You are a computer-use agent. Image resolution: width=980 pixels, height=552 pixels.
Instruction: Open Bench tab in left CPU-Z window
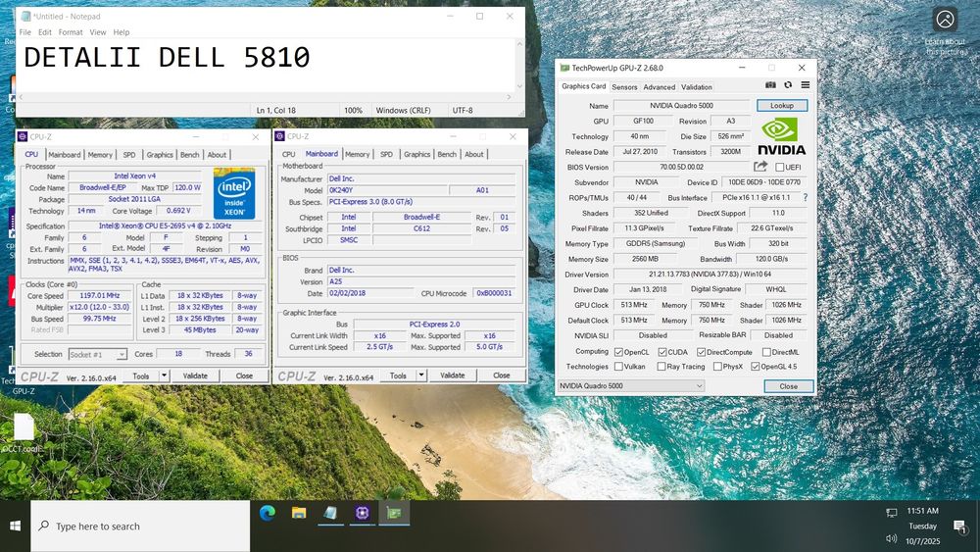(x=190, y=154)
